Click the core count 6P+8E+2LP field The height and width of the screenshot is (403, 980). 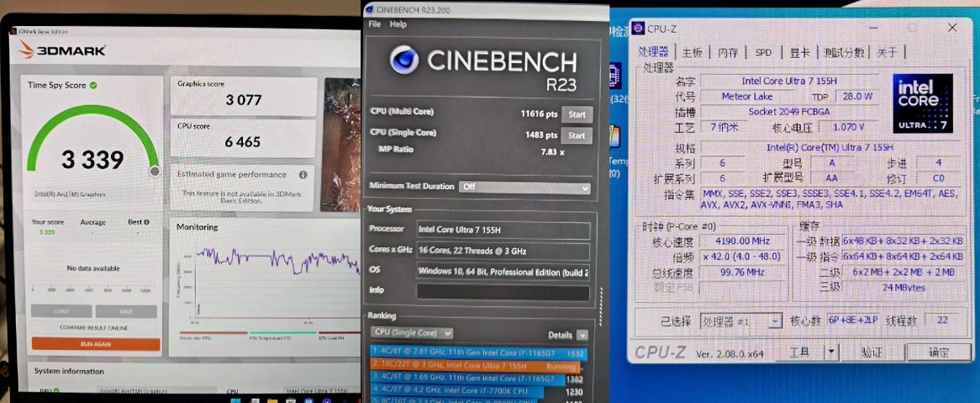[x=855, y=321]
